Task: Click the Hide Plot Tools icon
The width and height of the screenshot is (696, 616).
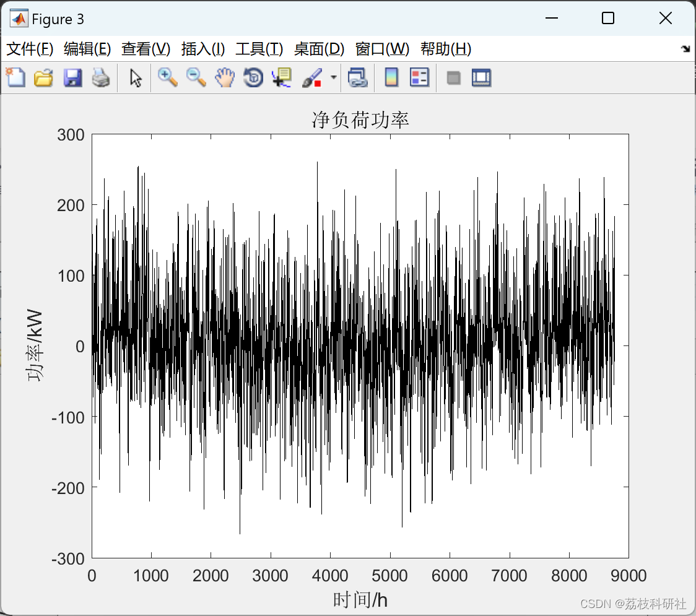Action: [x=453, y=78]
